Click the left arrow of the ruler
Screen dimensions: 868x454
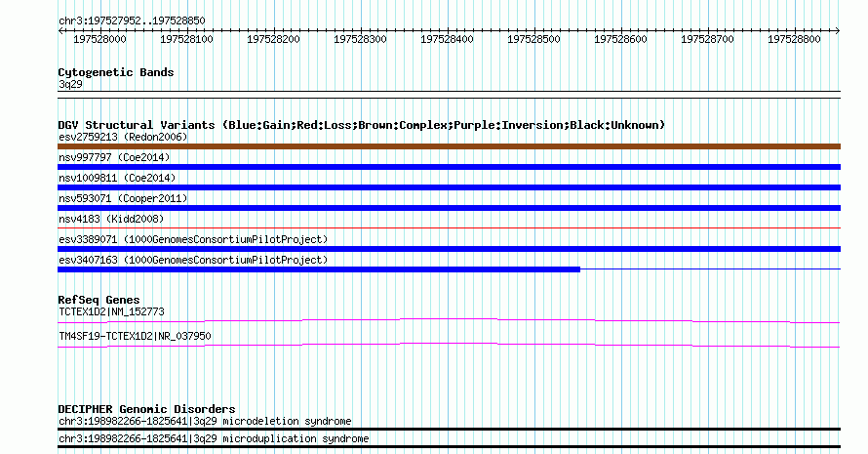point(60,30)
